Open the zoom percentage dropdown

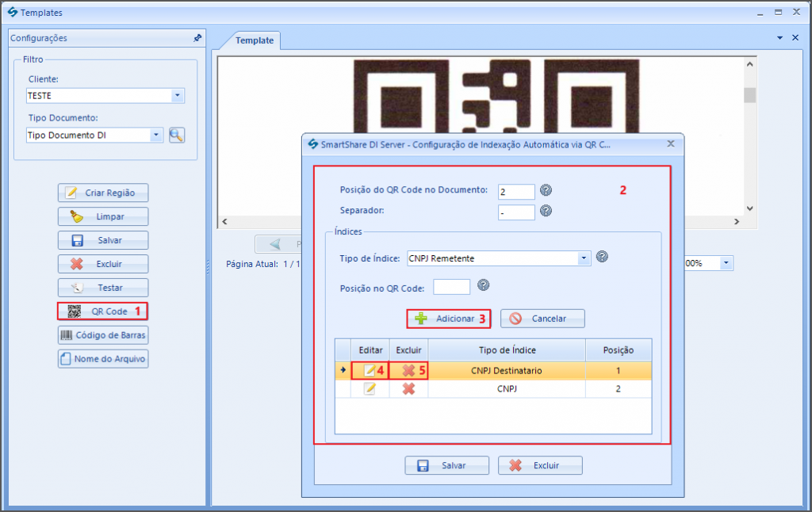click(726, 263)
